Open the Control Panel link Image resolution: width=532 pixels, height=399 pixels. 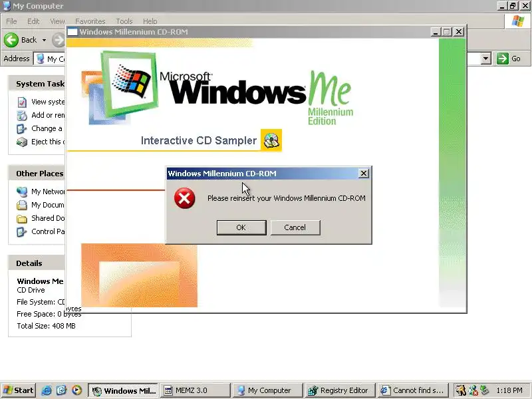pyautogui.click(x=48, y=231)
